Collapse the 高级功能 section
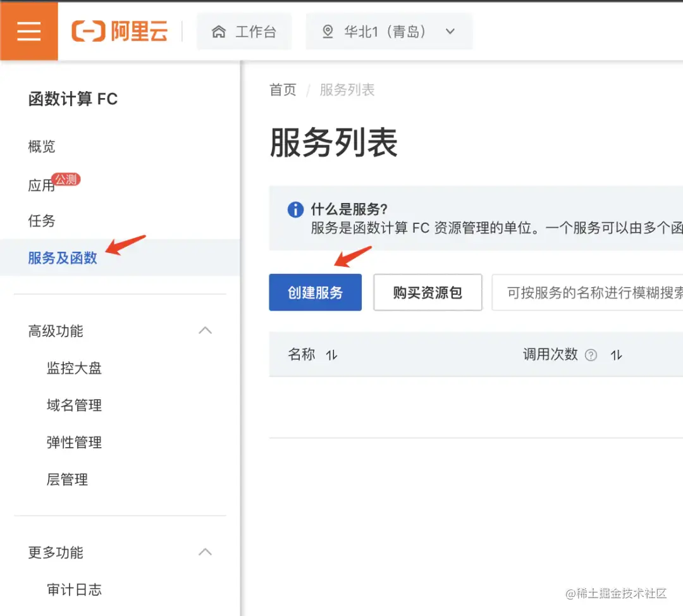The height and width of the screenshot is (616, 683). [205, 331]
